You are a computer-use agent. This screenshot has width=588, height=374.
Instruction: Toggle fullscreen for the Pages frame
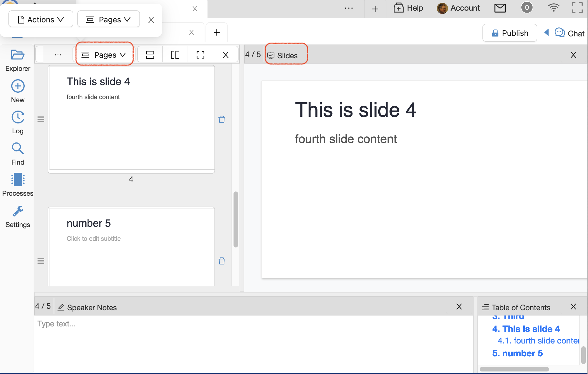[x=200, y=55]
